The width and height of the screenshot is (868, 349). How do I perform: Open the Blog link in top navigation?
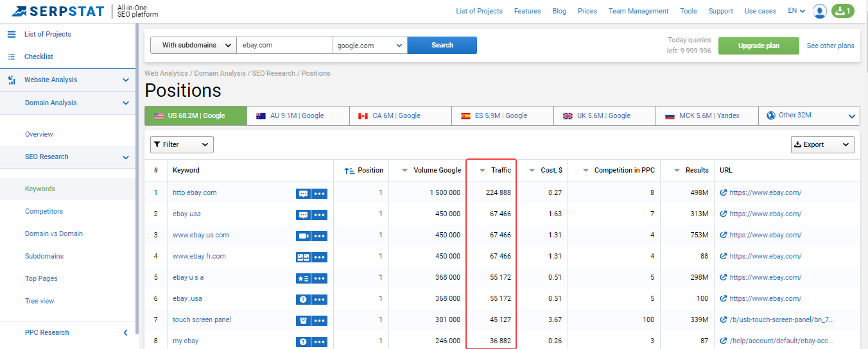(x=559, y=11)
